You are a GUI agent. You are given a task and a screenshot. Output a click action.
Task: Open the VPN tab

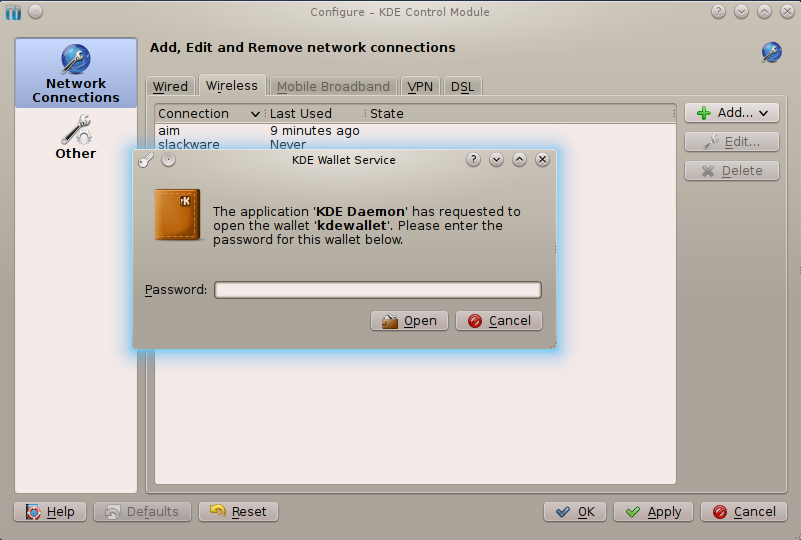tap(420, 86)
